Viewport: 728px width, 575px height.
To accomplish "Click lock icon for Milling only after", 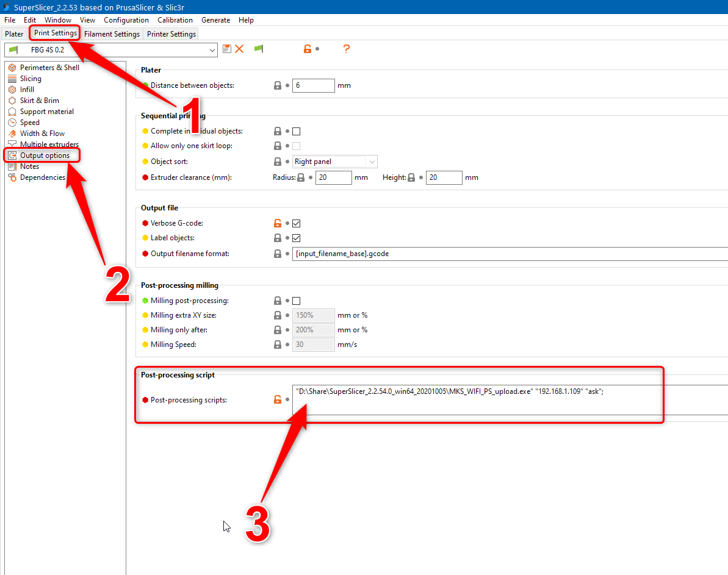I will click(x=277, y=330).
